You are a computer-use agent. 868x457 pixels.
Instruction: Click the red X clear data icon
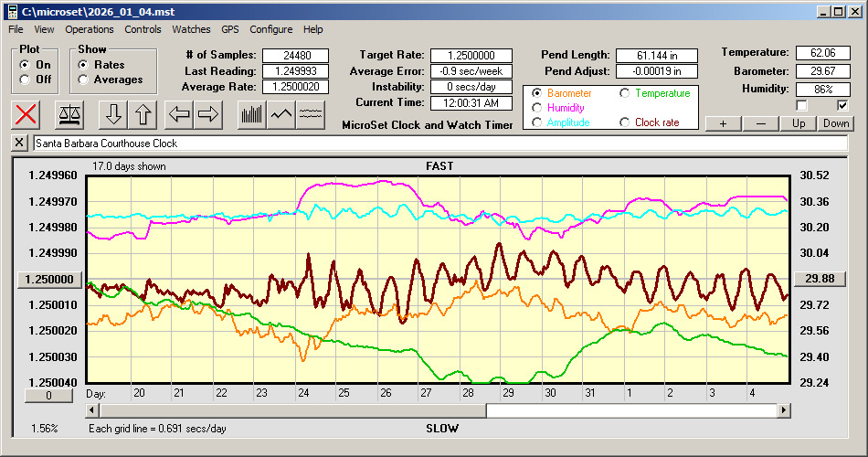pyautogui.click(x=27, y=114)
